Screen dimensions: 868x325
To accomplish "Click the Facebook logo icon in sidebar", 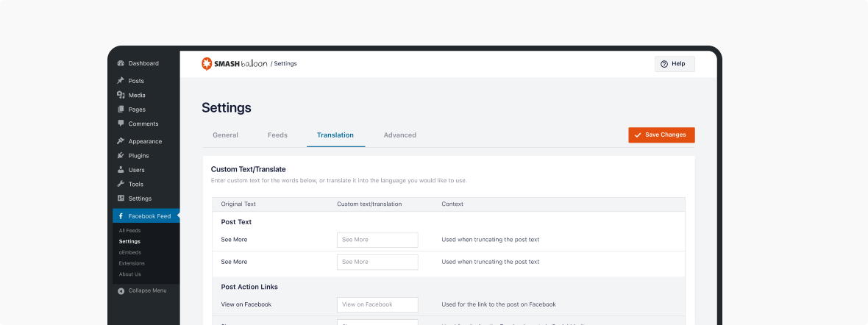I will (121, 216).
